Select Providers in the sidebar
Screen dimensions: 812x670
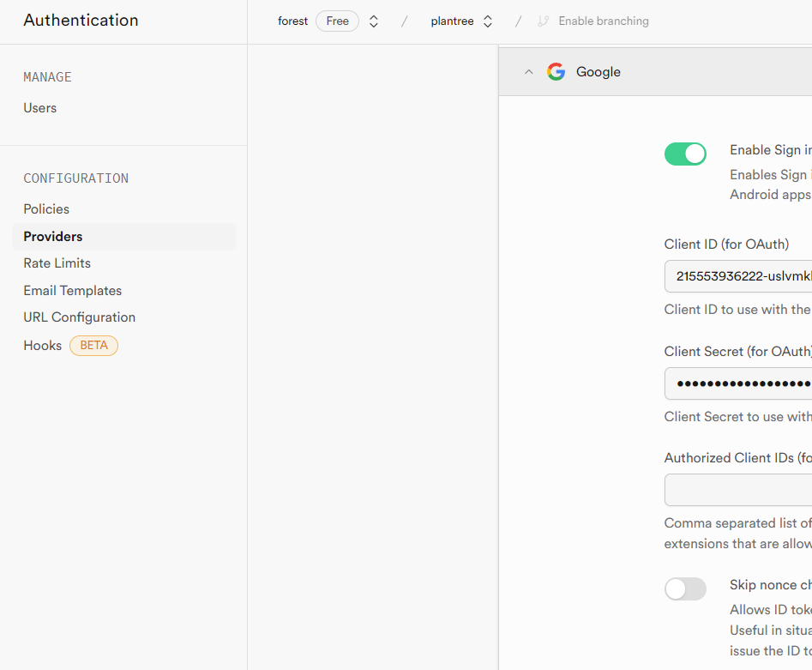pyautogui.click(x=123, y=236)
